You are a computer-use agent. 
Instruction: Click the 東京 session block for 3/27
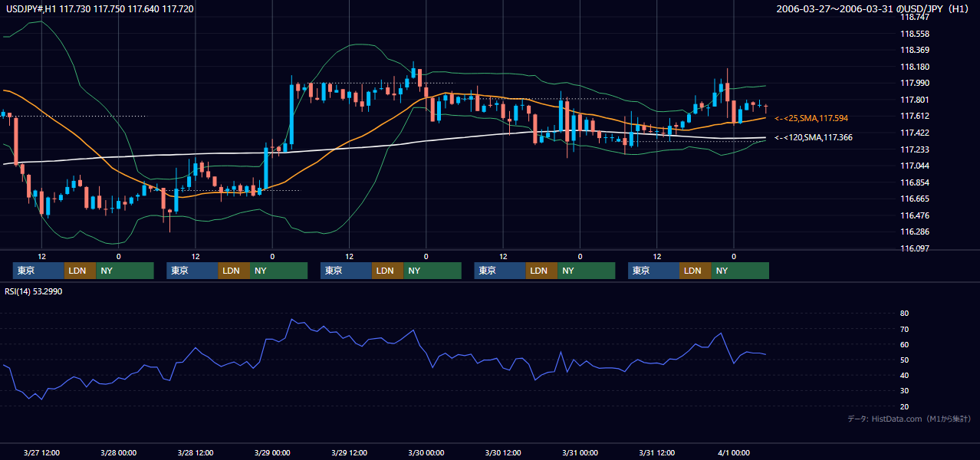(38, 271)
